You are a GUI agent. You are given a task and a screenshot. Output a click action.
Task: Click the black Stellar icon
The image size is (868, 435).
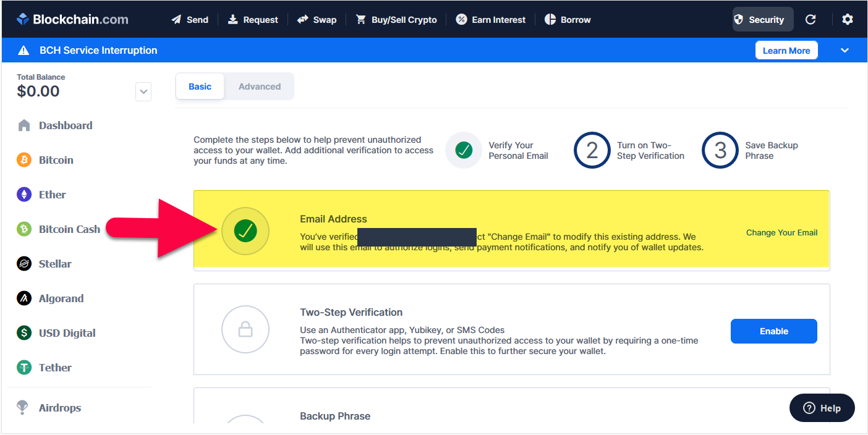(x=23, y=264)
